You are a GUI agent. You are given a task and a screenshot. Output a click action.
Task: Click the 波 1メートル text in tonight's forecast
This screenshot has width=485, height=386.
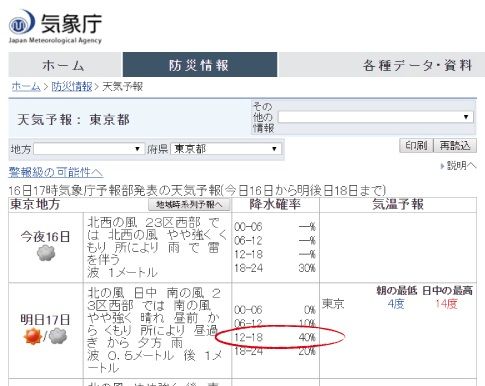coord(122,273)
